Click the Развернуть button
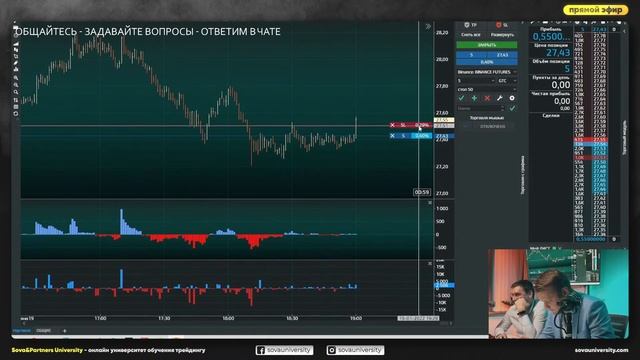This screenshot has height=360, width=640. 502,35
